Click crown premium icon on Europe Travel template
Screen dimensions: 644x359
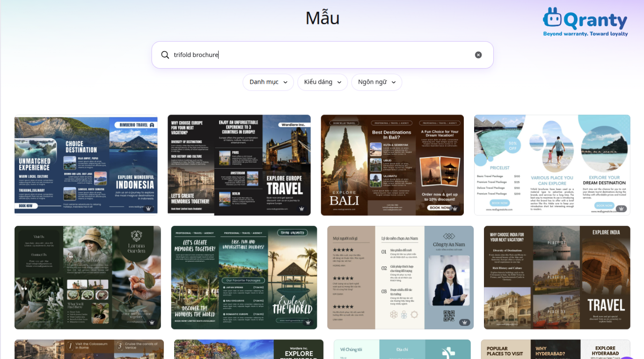click(302, 208)
